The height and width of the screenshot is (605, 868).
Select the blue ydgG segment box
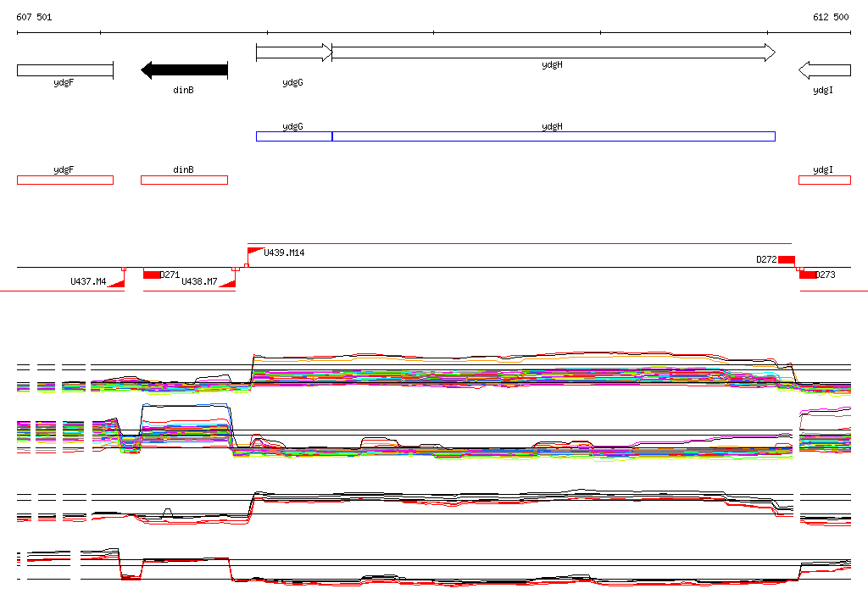[x=294, y=136]
